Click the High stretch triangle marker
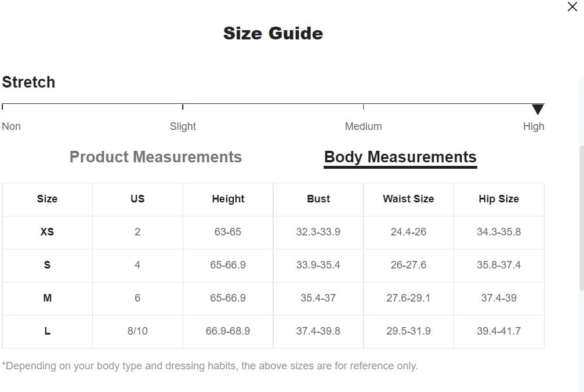Viewport: 584px width, 392px height. coord(538,110)
